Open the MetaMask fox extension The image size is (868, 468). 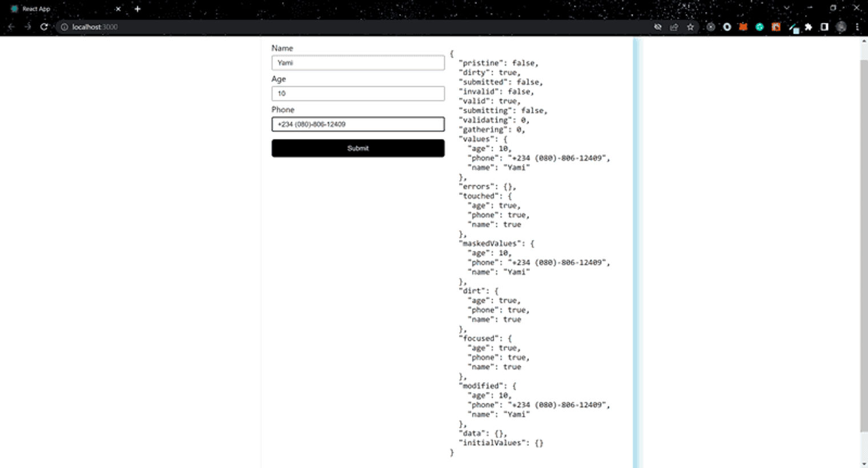pos(743,27)
